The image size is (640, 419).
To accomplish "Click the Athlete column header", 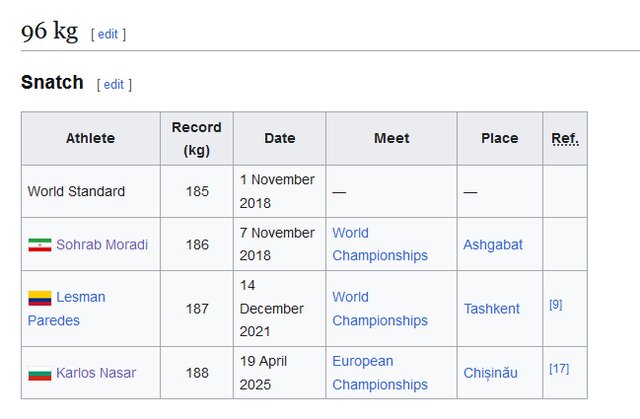I will point(91,138).
